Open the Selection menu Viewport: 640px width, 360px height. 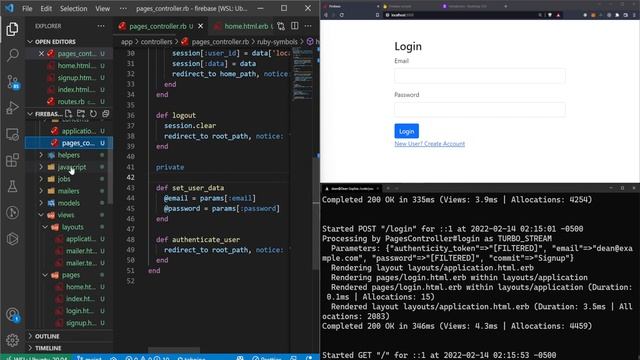[x=73, y=9]
